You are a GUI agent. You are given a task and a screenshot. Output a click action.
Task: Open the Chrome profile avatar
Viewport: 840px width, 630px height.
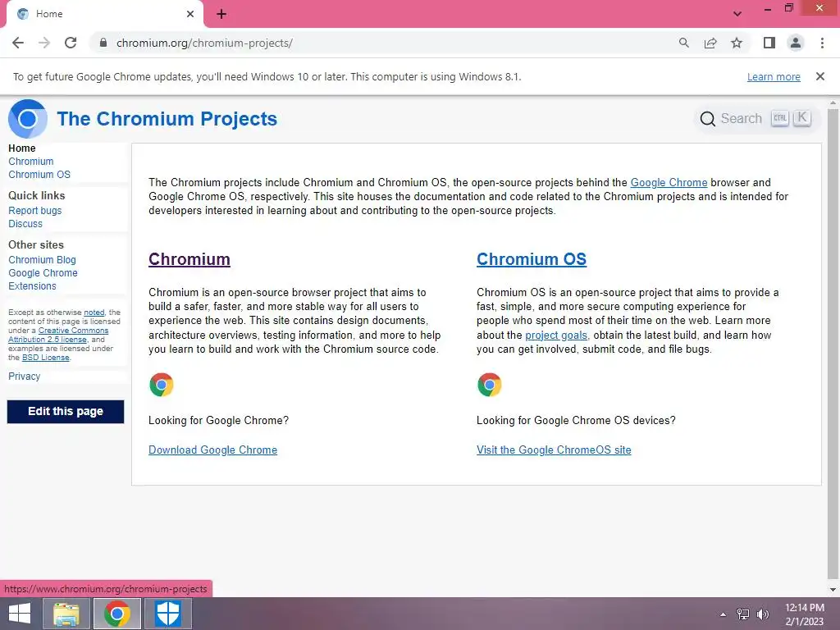click(x=796, y=43)
